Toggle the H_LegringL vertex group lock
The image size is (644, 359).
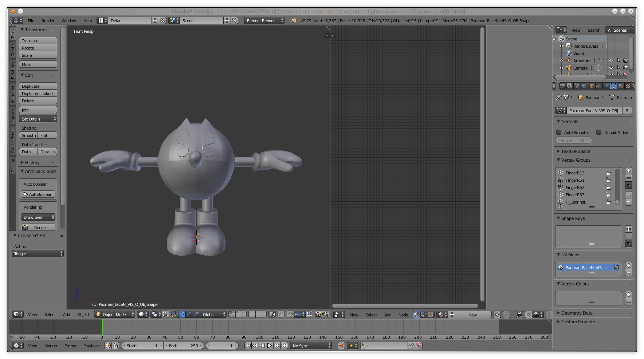(x=608, y=202)
